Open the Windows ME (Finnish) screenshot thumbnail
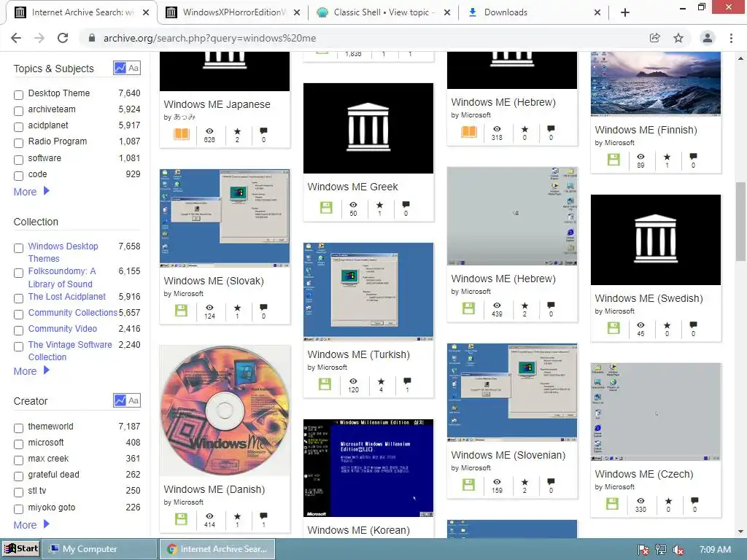 click(x=656, y=84)
